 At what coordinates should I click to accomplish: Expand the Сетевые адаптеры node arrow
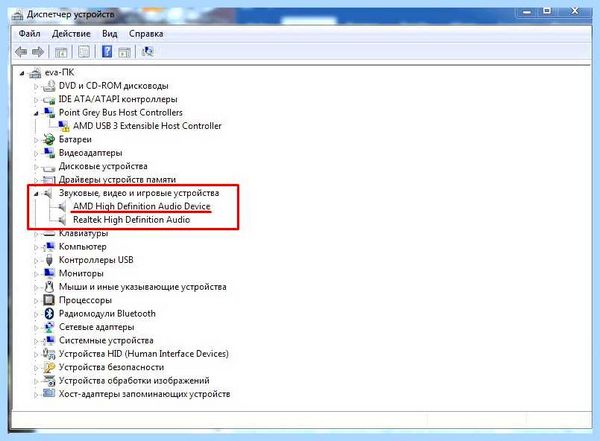click(36, 328)
